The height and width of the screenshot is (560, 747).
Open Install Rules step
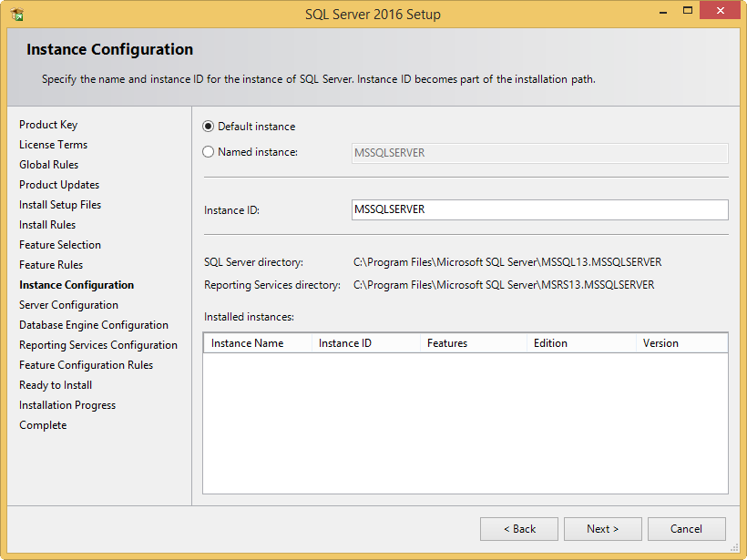point(47,225)
